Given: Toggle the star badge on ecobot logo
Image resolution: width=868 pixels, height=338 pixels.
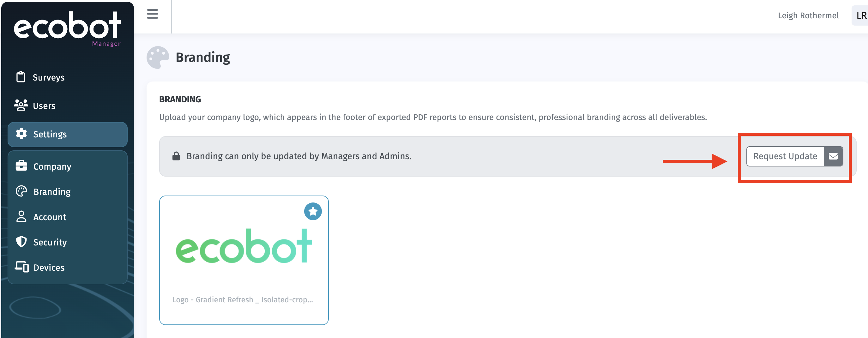Looking at the screenshot, I should 313,211.
